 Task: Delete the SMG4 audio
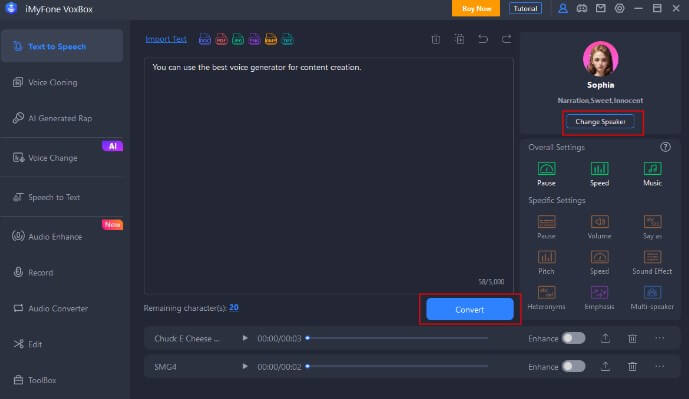(632, 366)
